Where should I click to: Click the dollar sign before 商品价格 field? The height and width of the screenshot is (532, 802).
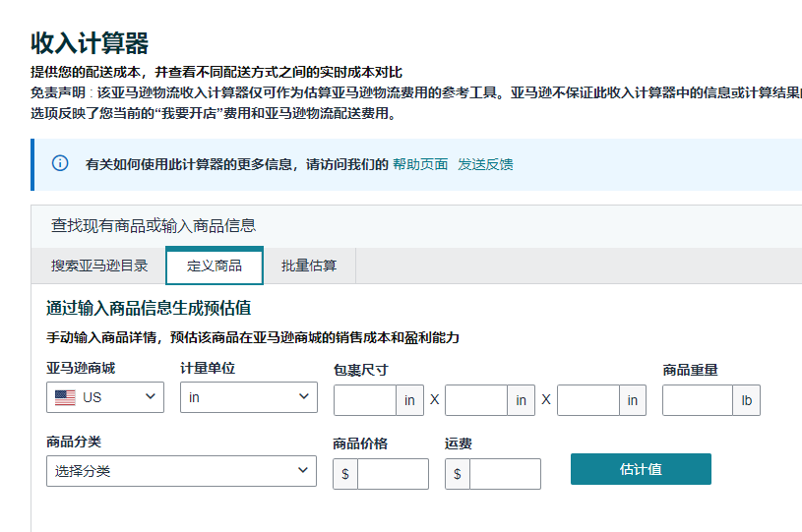click(345, 474)
